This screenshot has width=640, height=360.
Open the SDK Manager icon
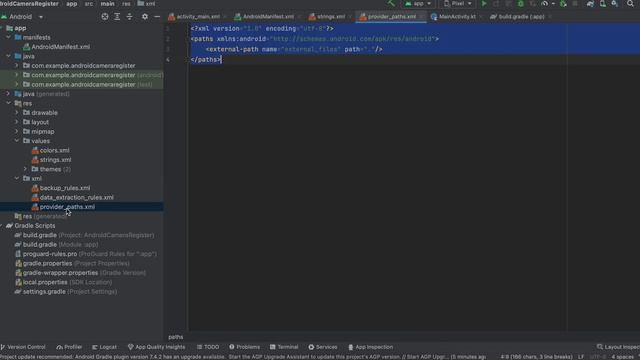(x=614, y=4)
